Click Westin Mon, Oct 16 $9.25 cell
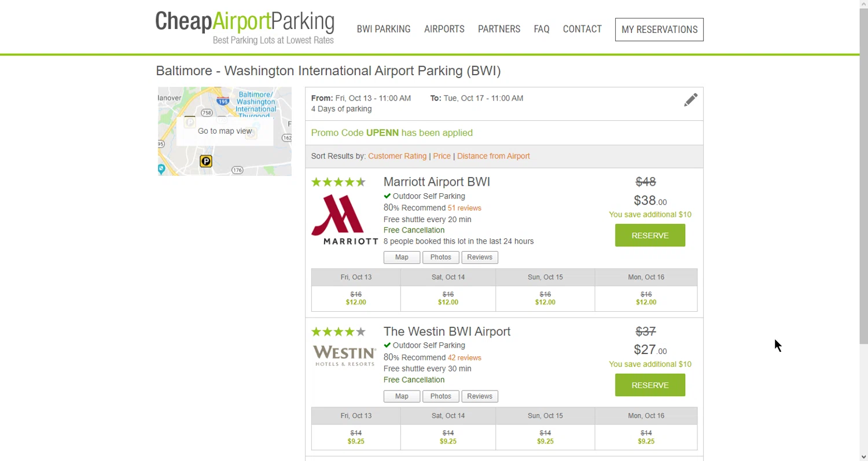The image size is (868, 461). point(646,437)
